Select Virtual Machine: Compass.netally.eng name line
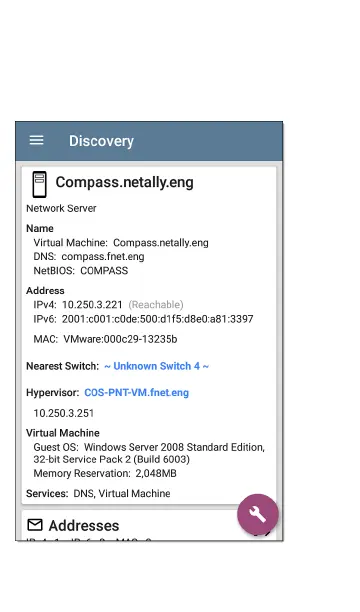 [121, 243]
